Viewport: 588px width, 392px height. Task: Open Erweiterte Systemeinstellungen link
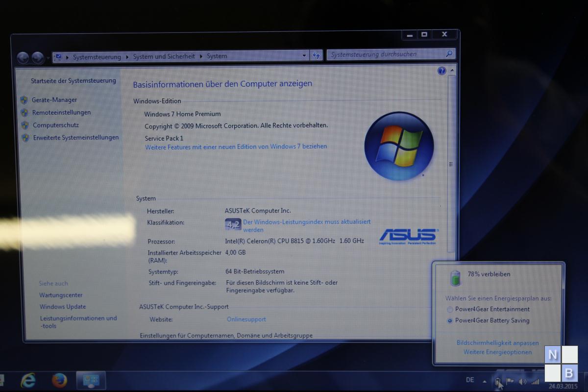pyautogui.click(x=76, y=138)
